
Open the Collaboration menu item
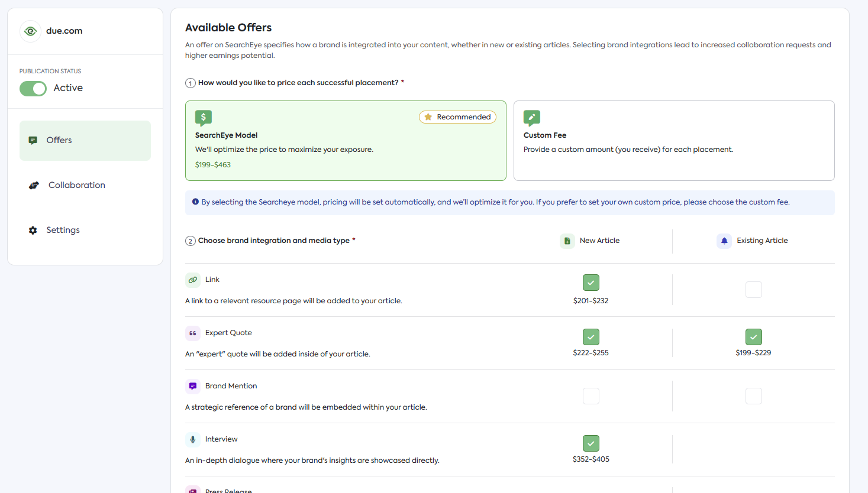click(85, 186)
